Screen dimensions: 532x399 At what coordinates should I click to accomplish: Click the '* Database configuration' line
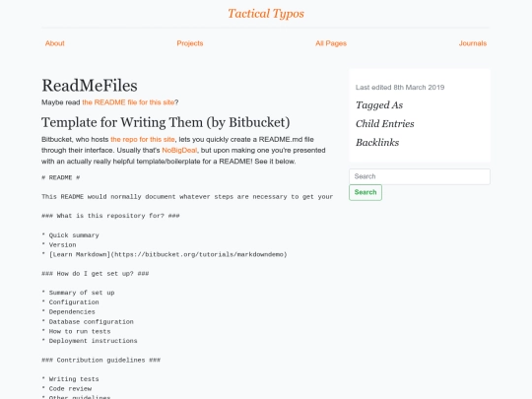[88, 321]
